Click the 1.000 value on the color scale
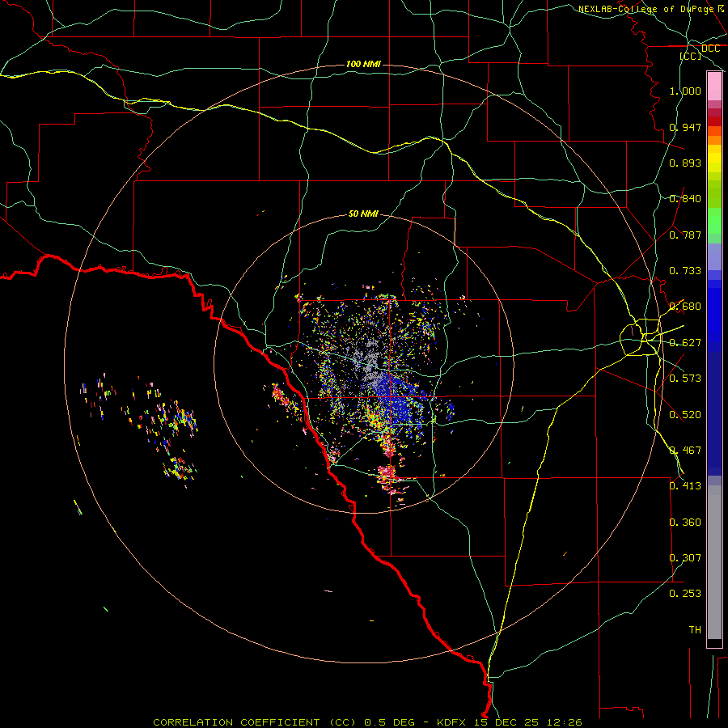 (685, 91)
